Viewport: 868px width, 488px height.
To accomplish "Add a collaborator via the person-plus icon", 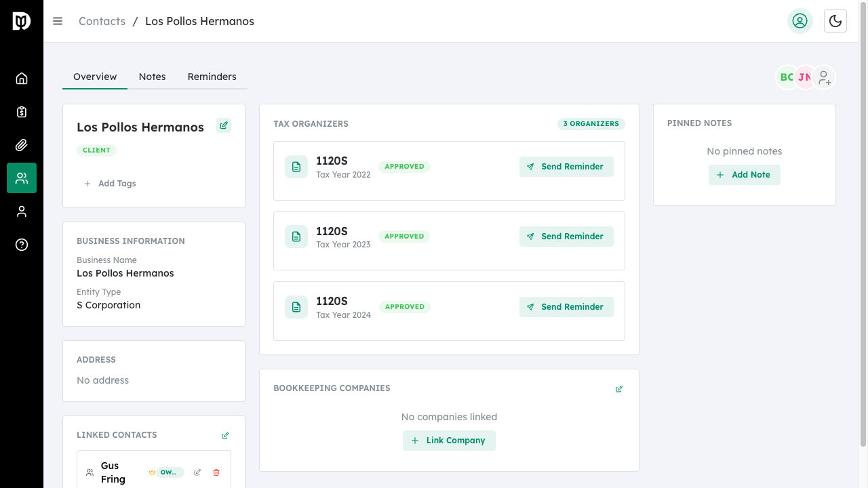I will 824,77.
